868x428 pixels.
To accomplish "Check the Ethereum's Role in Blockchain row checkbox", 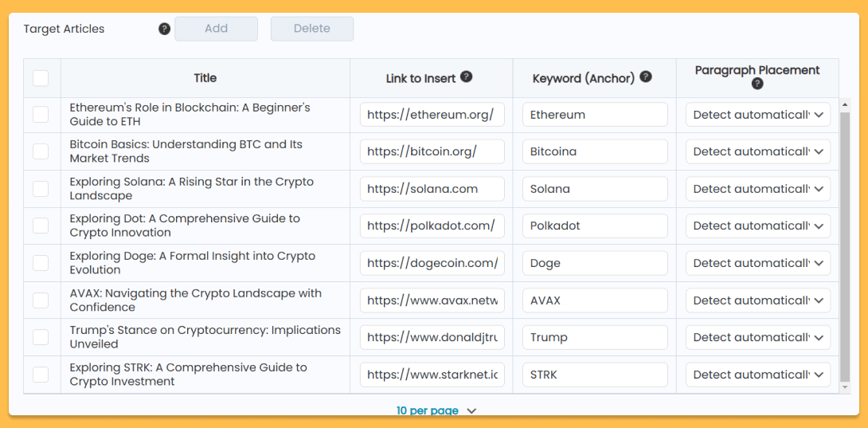I will point(41,115).
